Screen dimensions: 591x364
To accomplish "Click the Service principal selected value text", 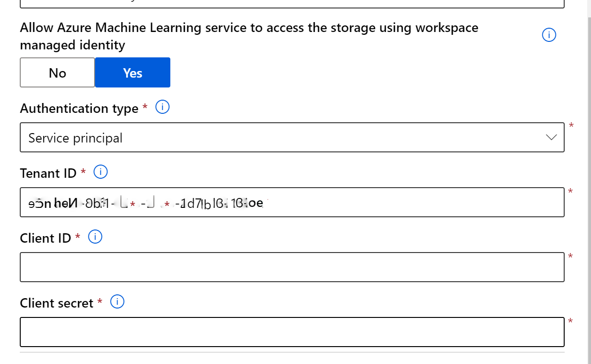I will (75, 138).
